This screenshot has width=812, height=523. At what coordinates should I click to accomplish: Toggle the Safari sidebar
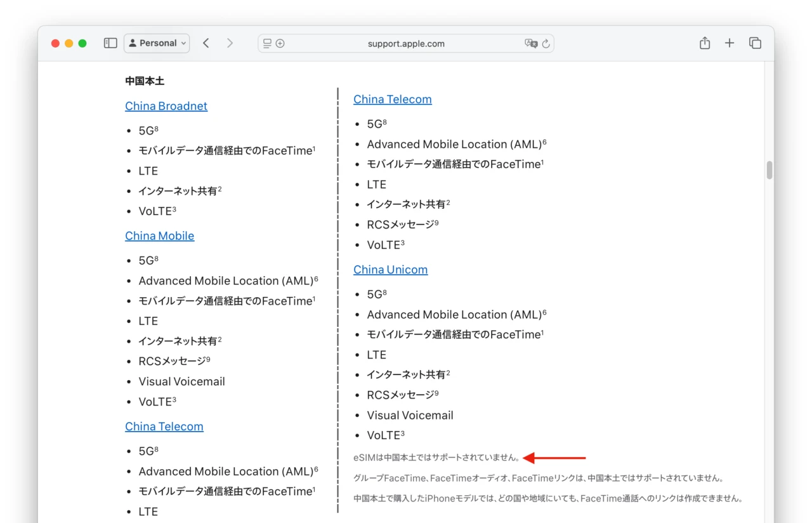(110, 43)
